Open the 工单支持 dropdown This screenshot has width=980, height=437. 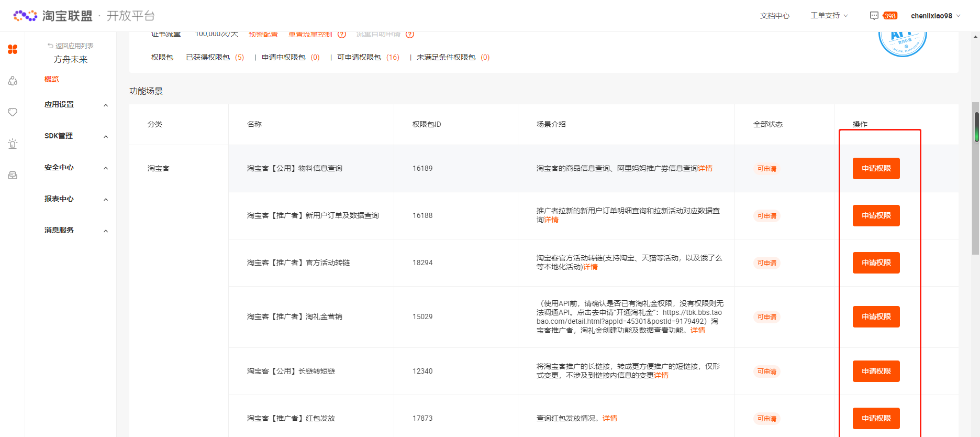point(829,16)
